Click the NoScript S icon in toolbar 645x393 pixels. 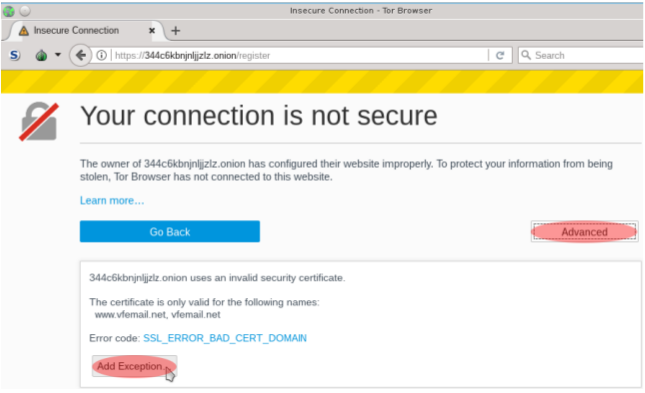pyautogui.click(x=15, y=55)
